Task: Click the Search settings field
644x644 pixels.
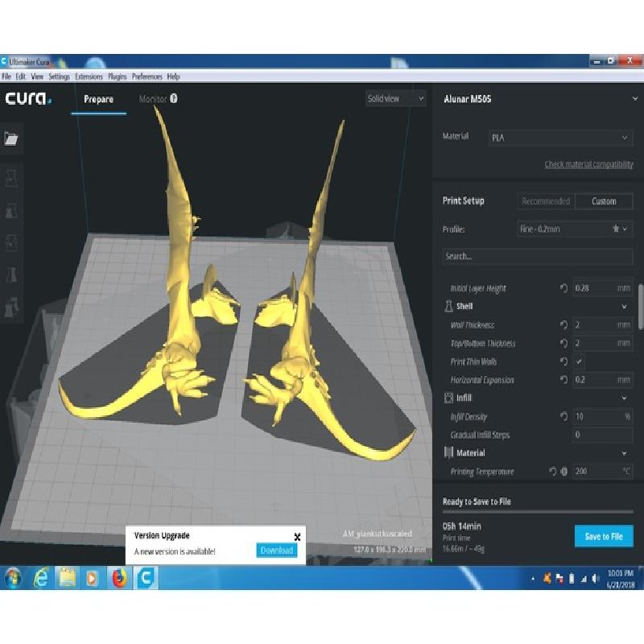Action: 538,256
